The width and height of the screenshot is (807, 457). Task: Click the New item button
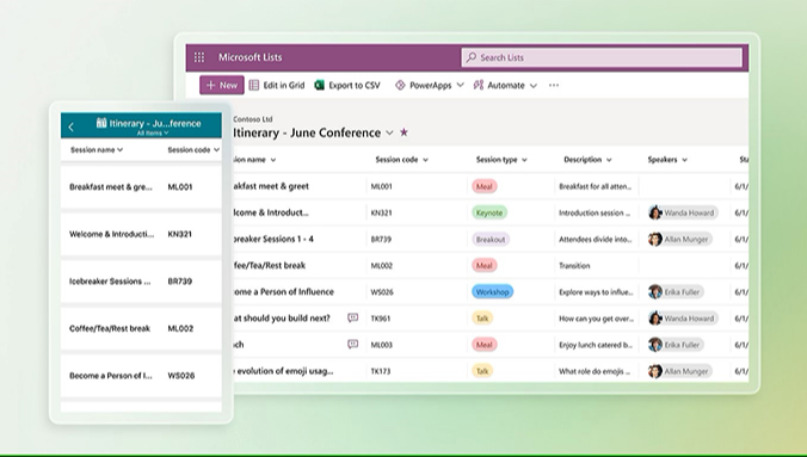(221, 86)
